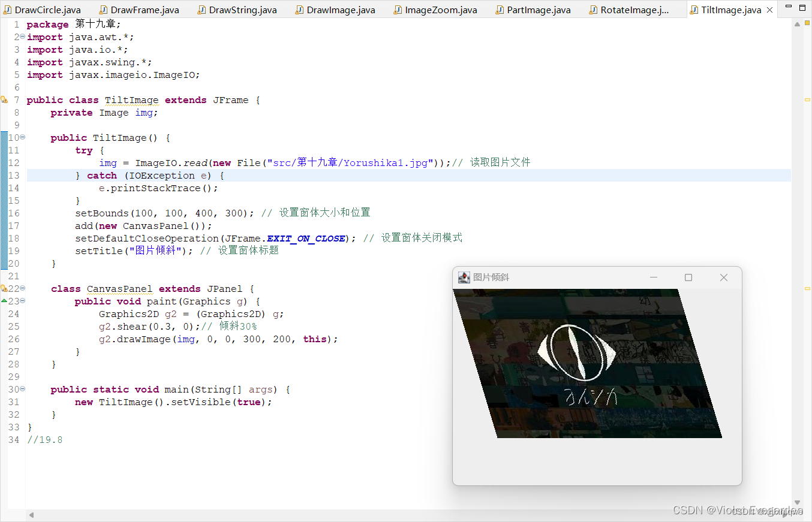Click the override indicator triangle at line 23
The height and width of the screenshot is (522, 812).
click(x=4, y=301)
